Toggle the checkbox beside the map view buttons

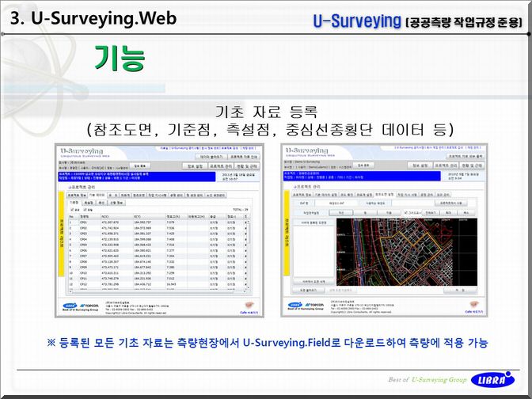(405, 213)
